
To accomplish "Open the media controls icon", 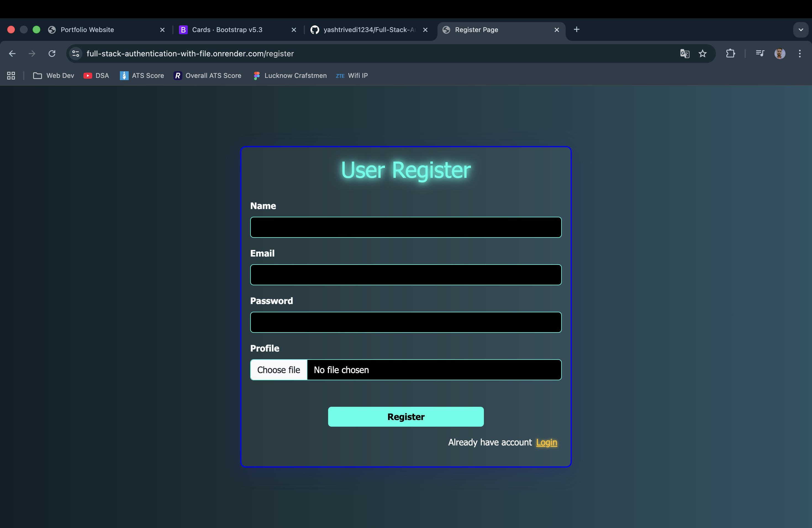I will point(760,54).
